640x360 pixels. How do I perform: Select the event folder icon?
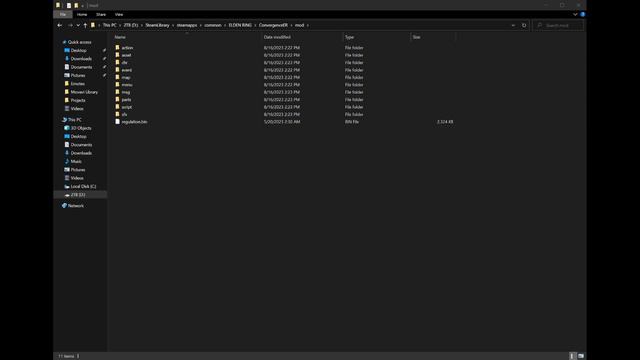pos(118,70)
